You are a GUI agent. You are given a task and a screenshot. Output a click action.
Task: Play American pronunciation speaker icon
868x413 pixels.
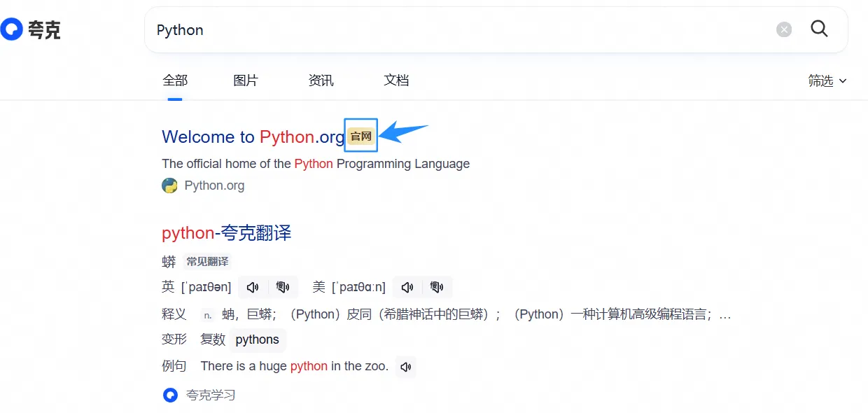coord(407,287)
